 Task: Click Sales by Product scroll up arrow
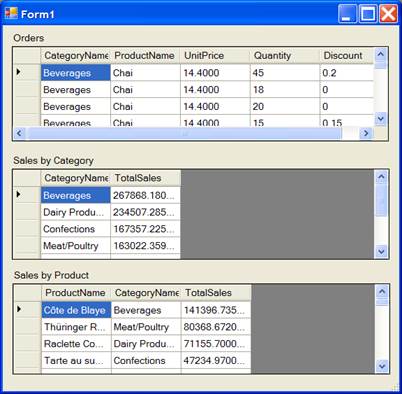click(x=382, y=292)
